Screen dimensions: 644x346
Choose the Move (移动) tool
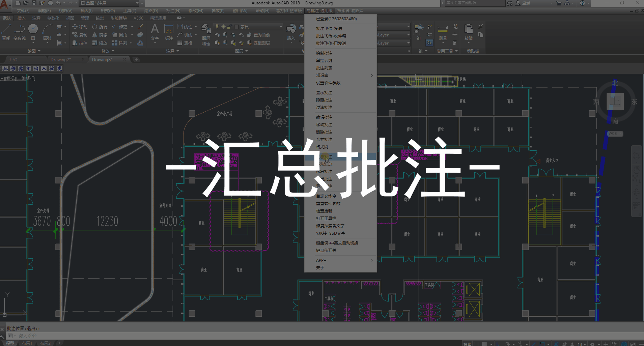pyautogui.click(x=80, y=27)
